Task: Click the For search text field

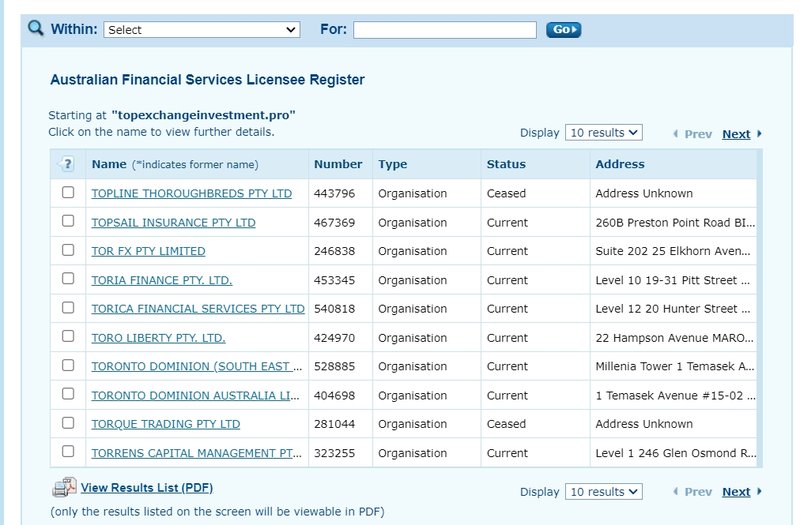Action: [x=445, y=30]
